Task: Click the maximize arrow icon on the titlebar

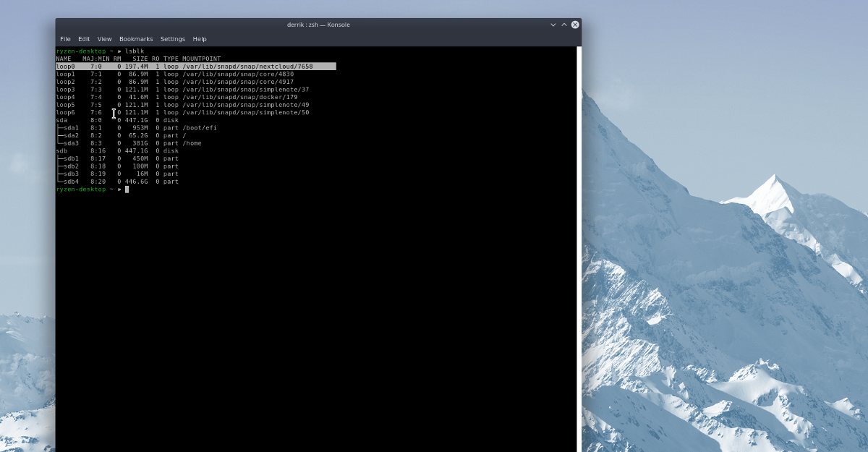Action: tap(563, 25)
